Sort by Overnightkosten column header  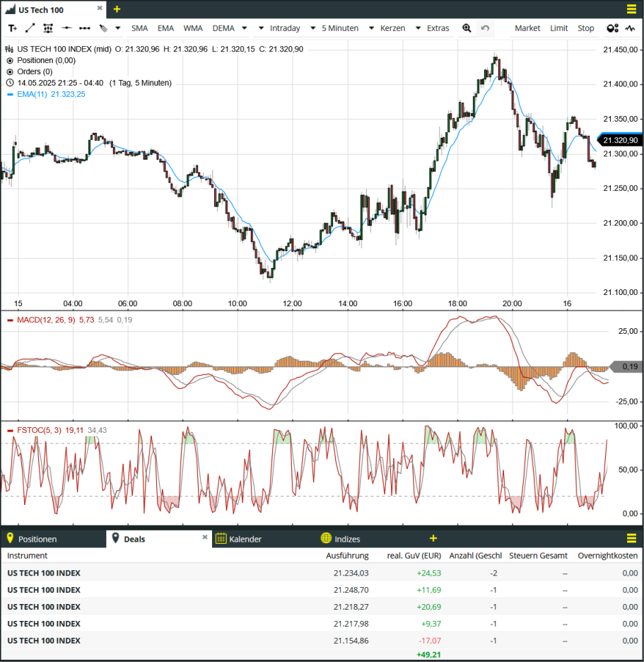(x=608, y=556)
